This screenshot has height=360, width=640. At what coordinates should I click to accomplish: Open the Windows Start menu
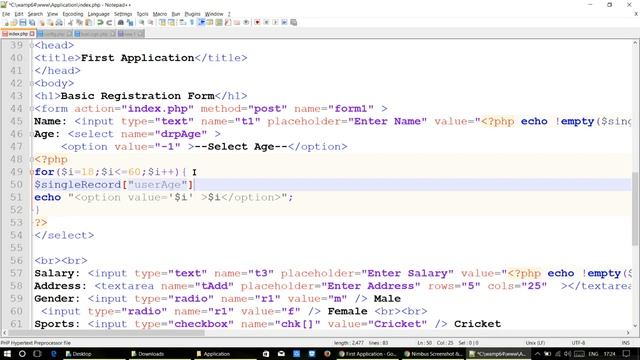(7, 354)
